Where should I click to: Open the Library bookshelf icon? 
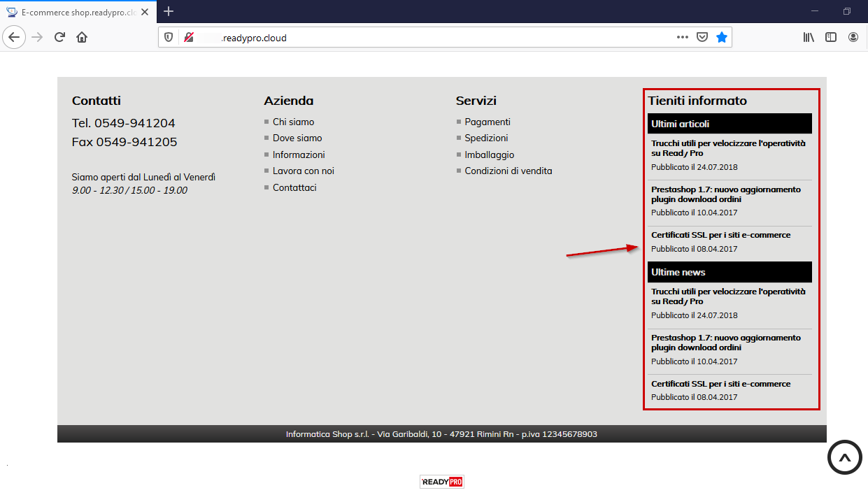[809, 38]
